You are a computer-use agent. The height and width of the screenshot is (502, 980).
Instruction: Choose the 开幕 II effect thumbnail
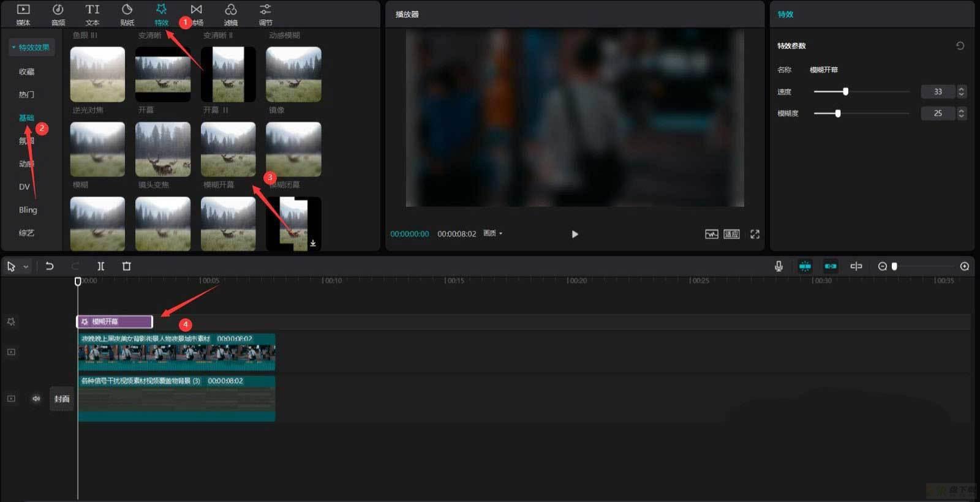(228, 74)
